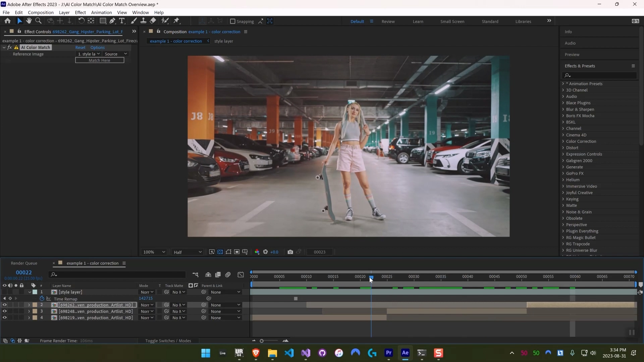The width and height of the screenshot is (644, 362).
Task: Click Reset for AI Color Match effect
Action: tap(80, 48)
